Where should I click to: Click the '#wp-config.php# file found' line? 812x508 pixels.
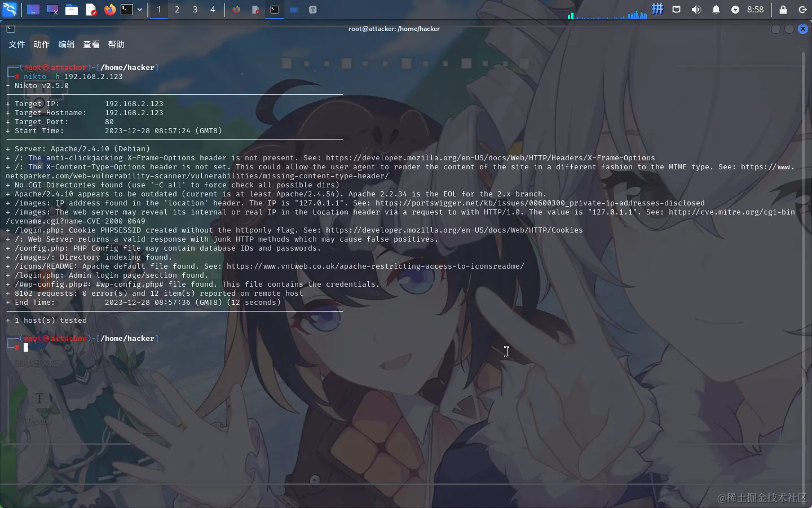[x=193, y=284]
